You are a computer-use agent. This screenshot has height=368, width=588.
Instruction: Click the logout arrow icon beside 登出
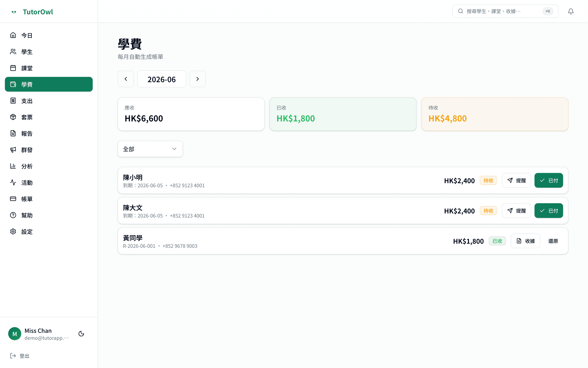point(13,356)
